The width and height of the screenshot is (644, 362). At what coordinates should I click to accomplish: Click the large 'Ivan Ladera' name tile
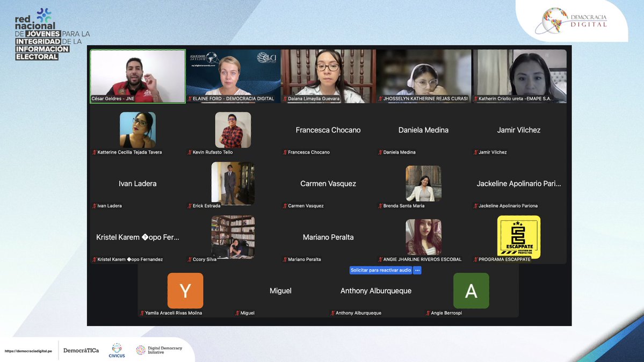(x=138, y=184)
